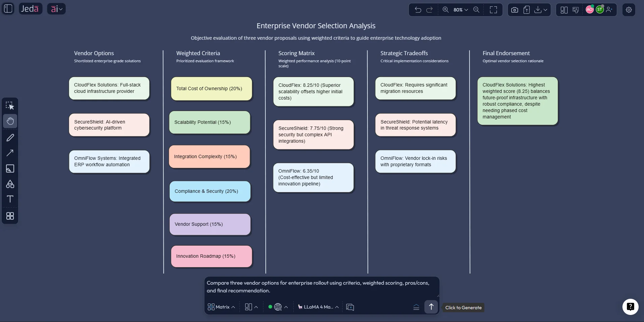Choose the Shapes tool in left toolbar
The height and width of the screenshot is (322, 644).
pyautogui.click(x=10, y=184)
